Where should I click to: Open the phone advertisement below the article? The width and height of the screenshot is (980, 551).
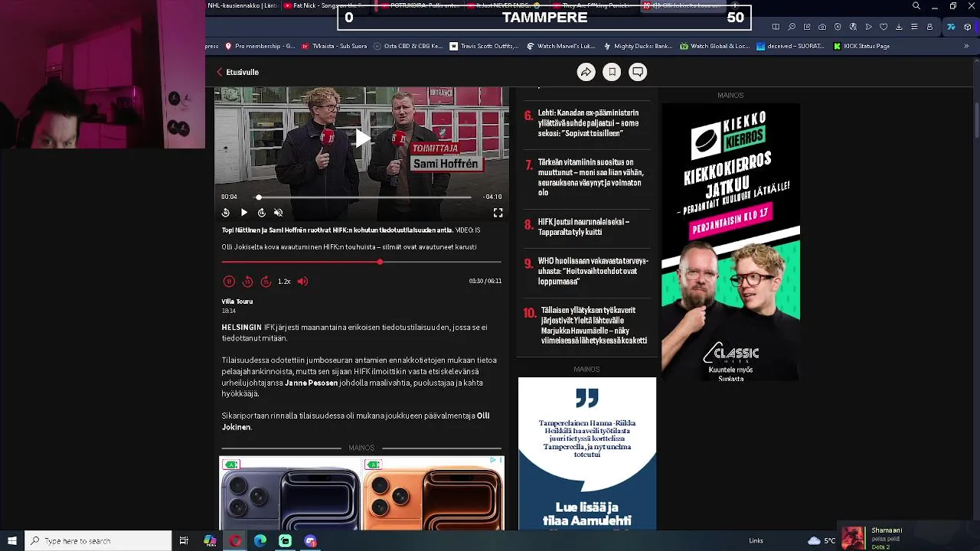point(361,494)
